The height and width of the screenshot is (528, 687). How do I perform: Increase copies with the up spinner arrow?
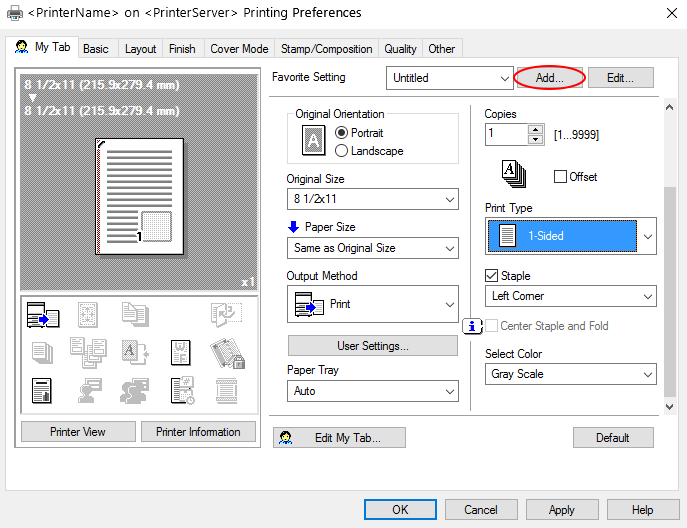[x=535, y=130]
